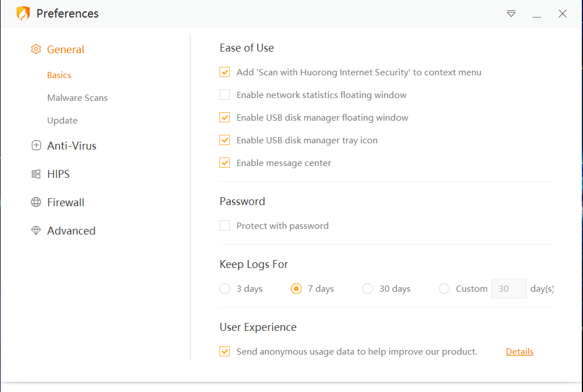Click the General gear icon

click(36, 49)
